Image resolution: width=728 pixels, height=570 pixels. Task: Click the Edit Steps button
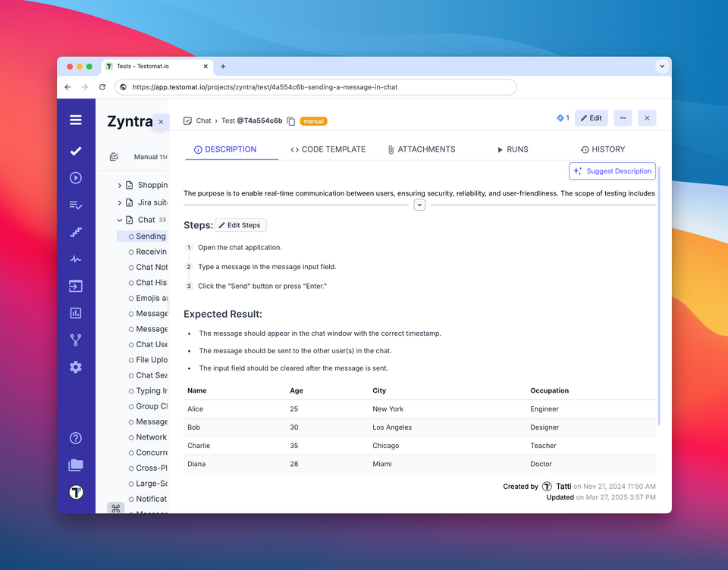pos(240,225)
